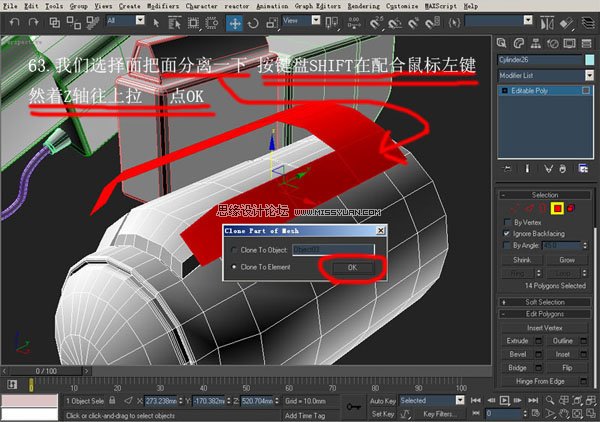The width and height of the screenshot is (600, 422).
Task: Open the MAXScript menu
Action: click(x=440, y=6)
